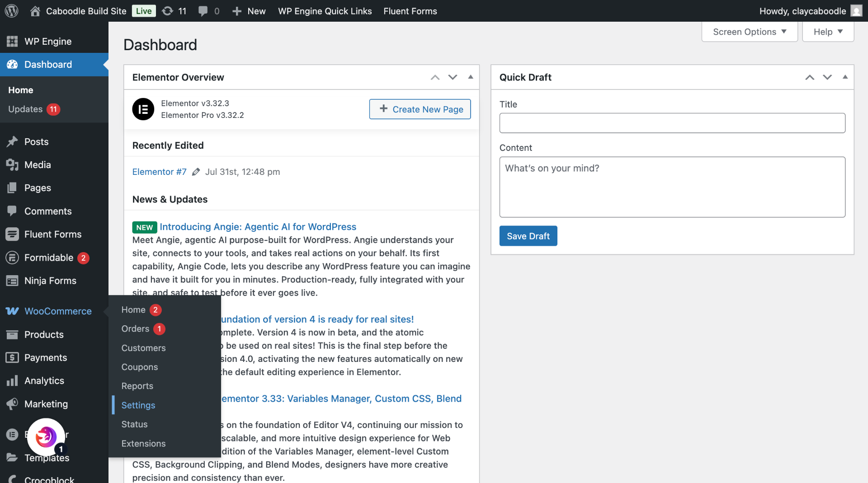Click the Marketing megaphone icon
Viewport: 868px width, 483px height.
(x=12, y=403)
